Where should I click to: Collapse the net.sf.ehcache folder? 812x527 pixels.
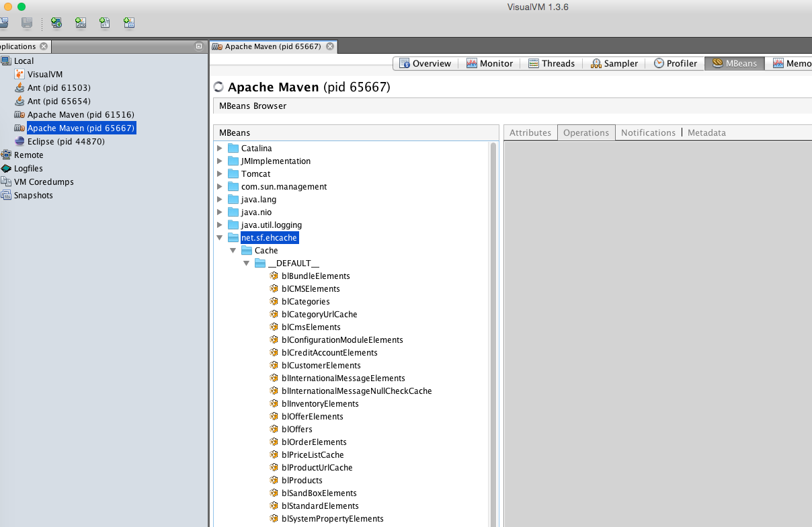pyautogui.click(x=220, y=237)
